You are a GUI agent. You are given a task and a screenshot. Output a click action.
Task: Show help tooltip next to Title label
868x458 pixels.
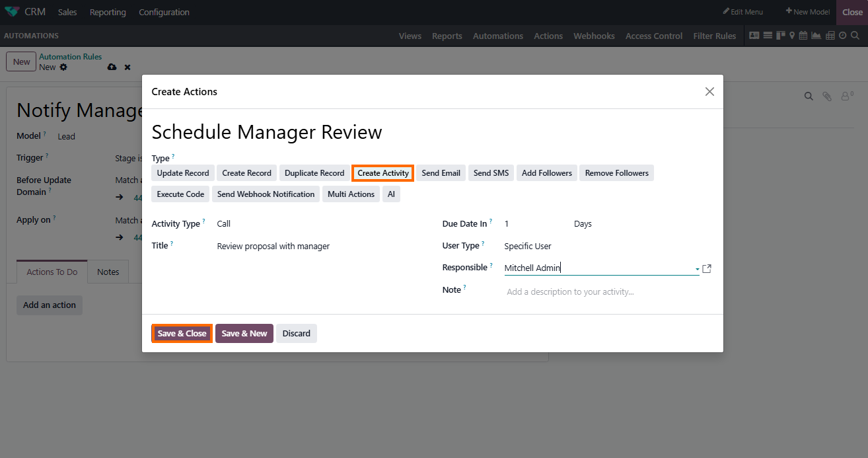[x=172, y=243]
